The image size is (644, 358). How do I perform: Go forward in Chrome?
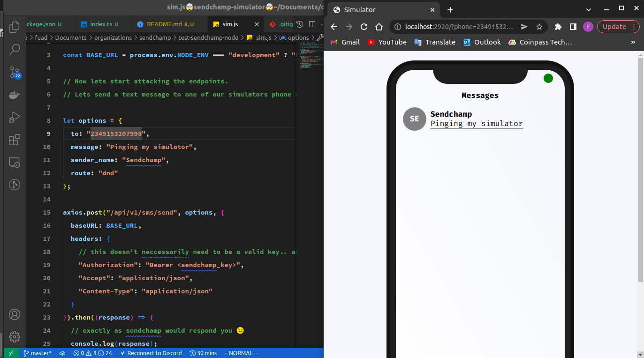349,27
